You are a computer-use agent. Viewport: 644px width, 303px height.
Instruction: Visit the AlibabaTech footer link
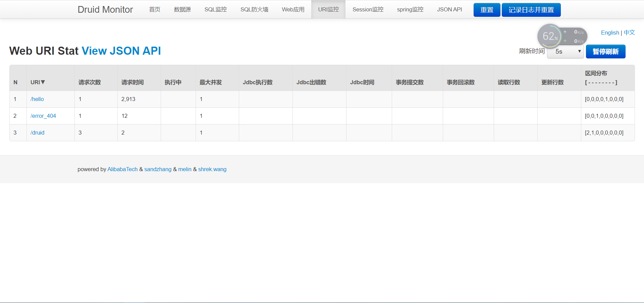122,169
